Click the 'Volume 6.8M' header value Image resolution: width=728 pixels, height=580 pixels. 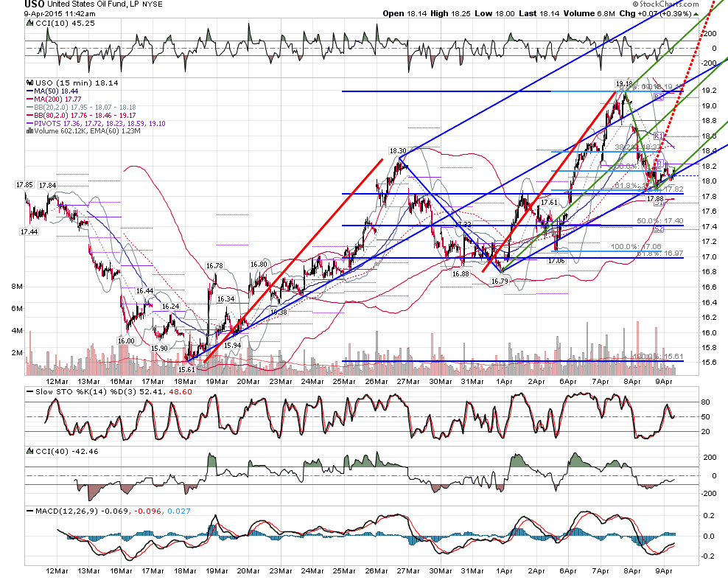(589, 13)
